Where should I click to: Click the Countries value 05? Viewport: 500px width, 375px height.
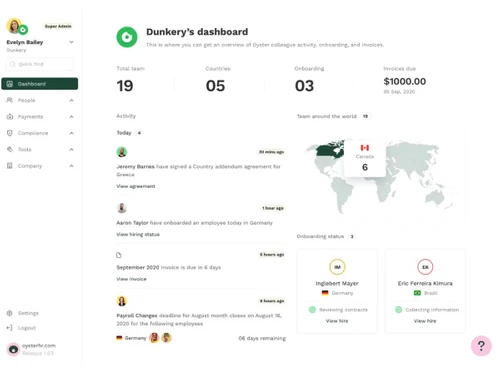coord(215,86)
